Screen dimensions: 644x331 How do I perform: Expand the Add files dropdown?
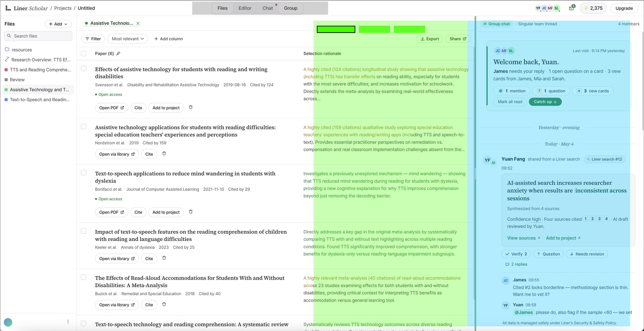coord(58,24)
